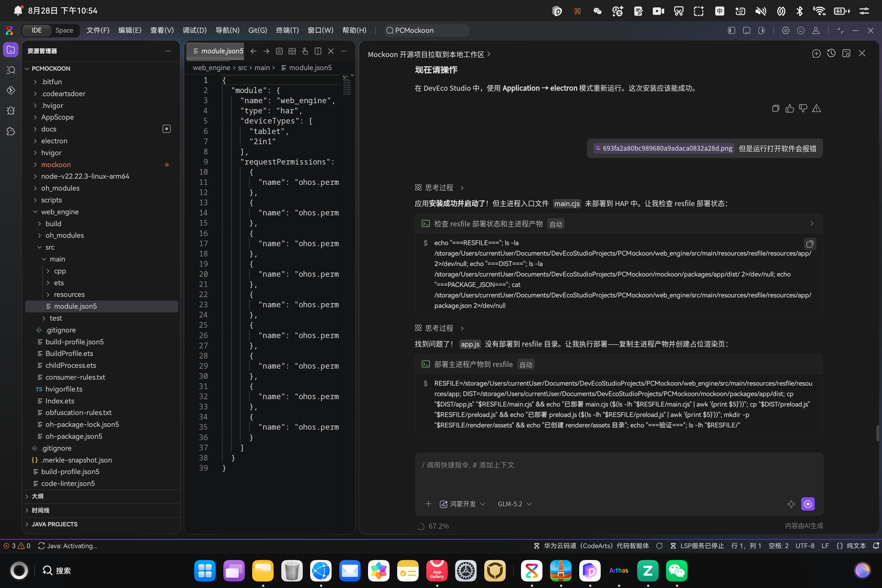Toggle the right sidebar layout
882x588 pixels.
coord(762,30)
